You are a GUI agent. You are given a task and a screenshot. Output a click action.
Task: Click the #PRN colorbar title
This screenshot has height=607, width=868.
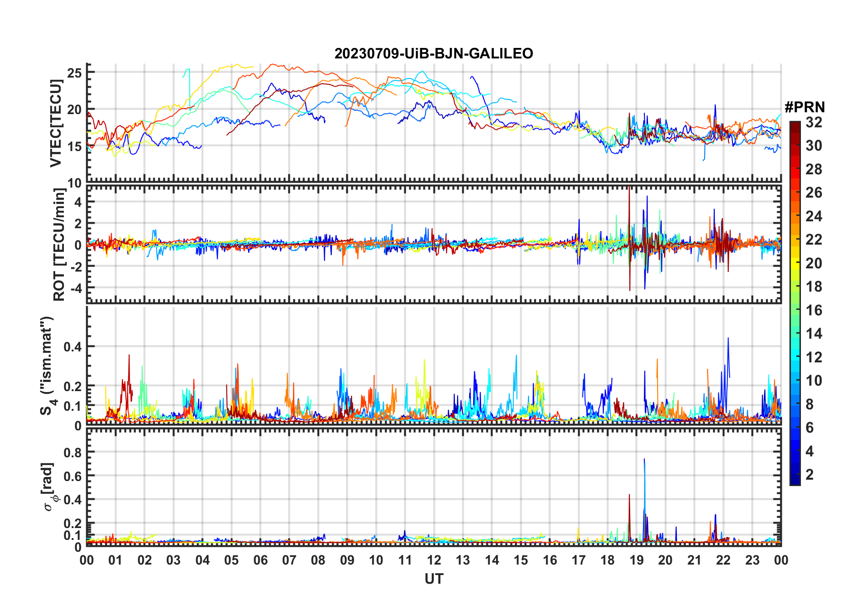tap(805, 107)
